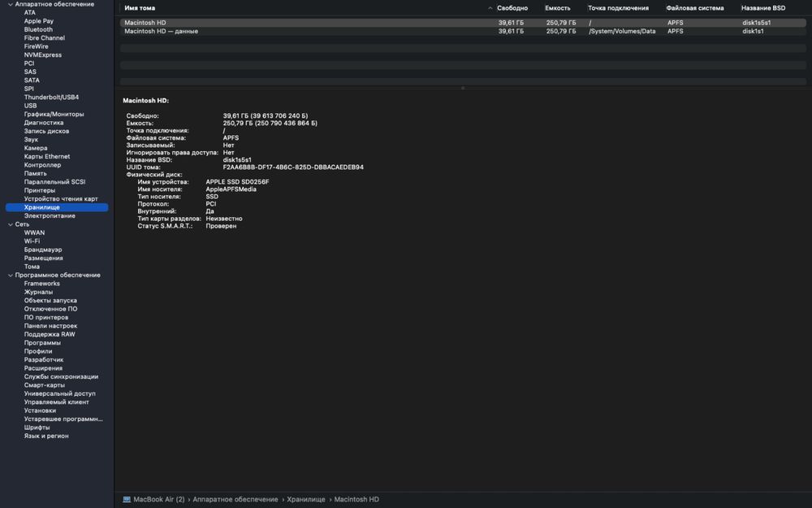This screenshot has height=508, width=812.
Task: Select the Macintosh HD — данные row
Action: tap(463, 31)
